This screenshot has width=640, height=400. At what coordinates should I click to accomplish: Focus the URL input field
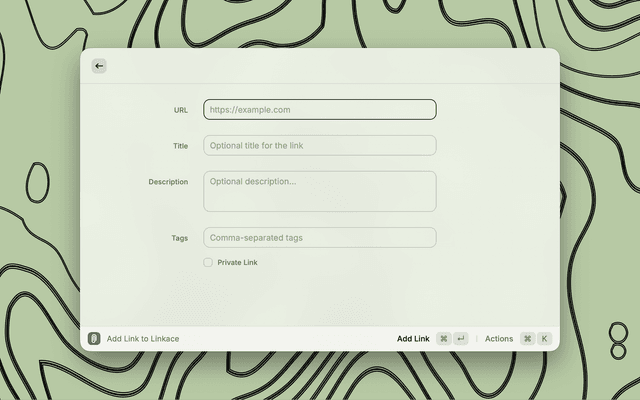(x=320, y=110)
